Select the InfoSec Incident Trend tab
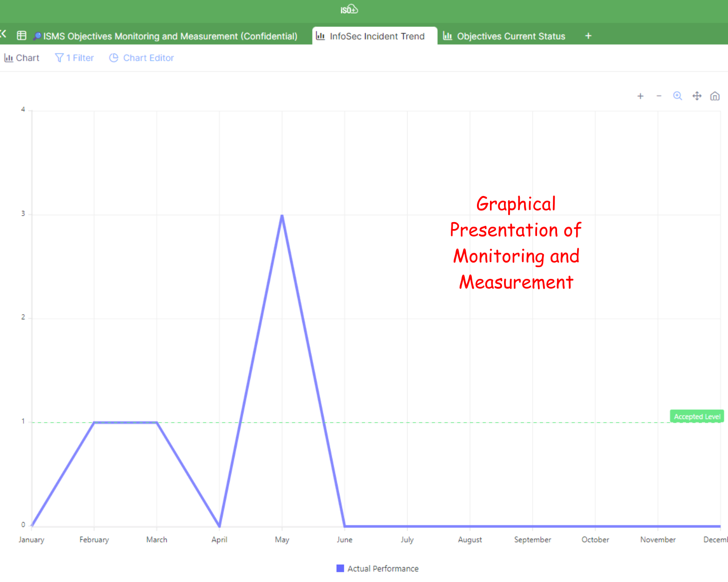The image size is (728, 582). click(x=376, y=36)
